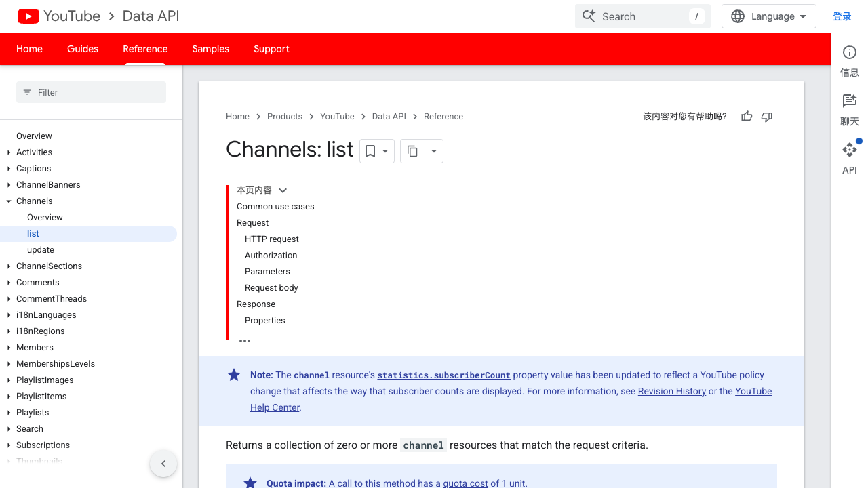Click the copy page icon
The height and width of the screenshot is (488, 868).
[x=412, y=151]
